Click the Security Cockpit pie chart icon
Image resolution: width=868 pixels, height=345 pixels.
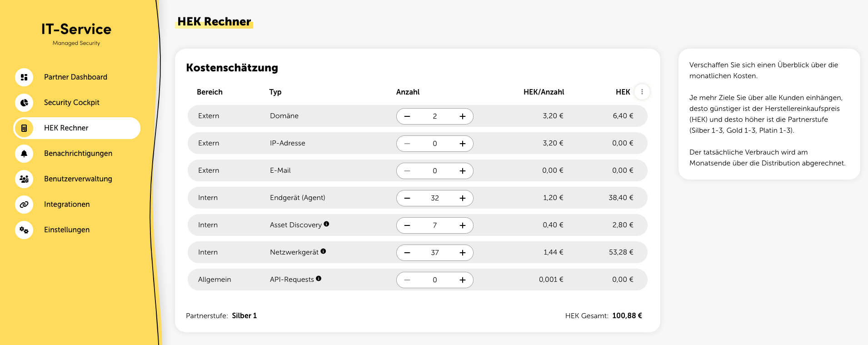click(x=24, y=103)
